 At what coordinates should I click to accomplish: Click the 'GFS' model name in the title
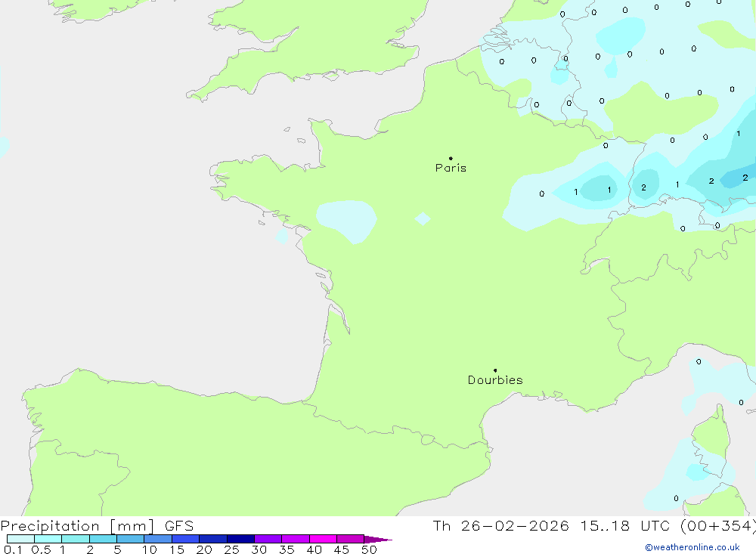pyautogui.click(x=178, y=526)
